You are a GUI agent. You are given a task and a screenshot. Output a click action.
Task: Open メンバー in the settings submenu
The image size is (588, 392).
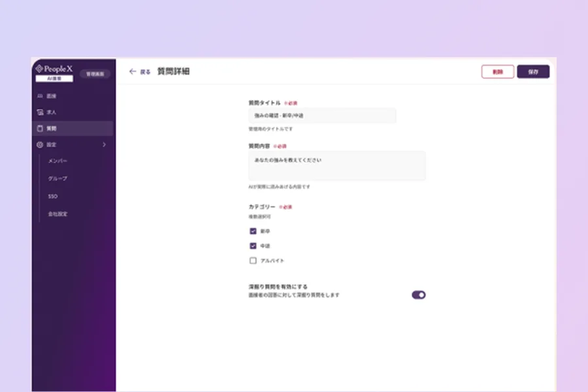click(57, 161)
